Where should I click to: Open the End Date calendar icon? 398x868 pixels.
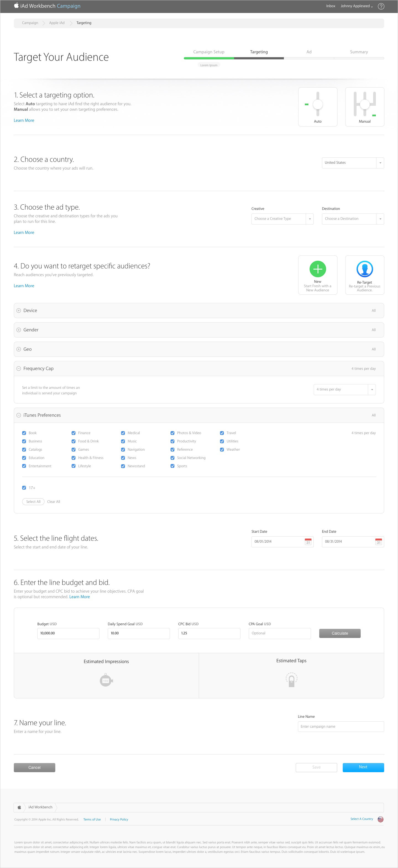click(378, 542)
